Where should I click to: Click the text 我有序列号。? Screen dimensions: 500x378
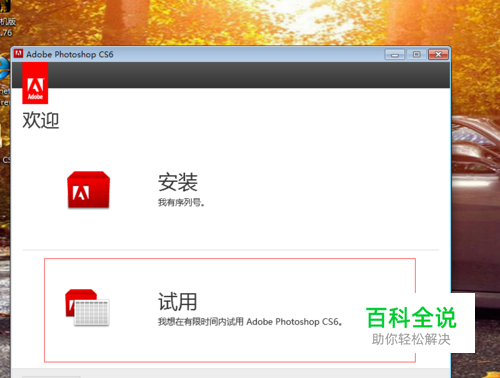pos(181,202)
